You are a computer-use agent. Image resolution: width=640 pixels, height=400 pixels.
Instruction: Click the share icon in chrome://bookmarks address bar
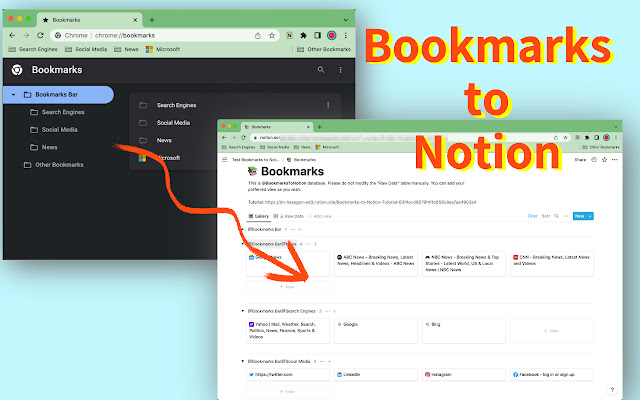(258, 36)
